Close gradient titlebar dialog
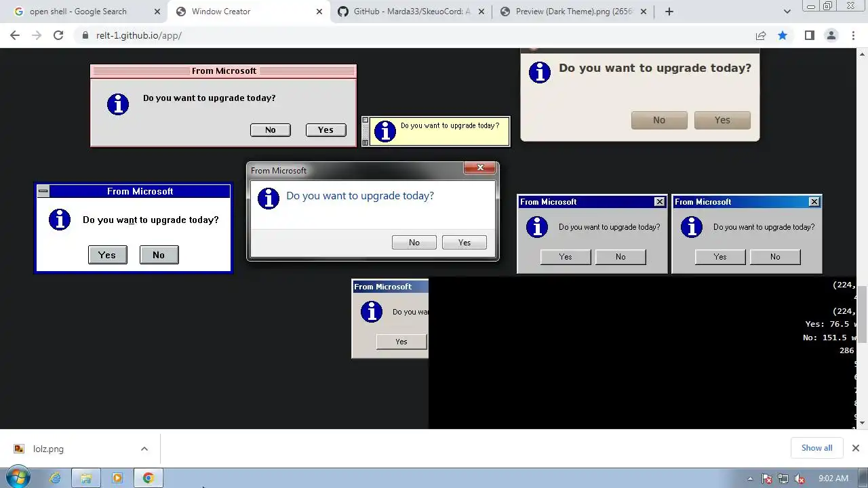868x488 pixels. click(814, 202)
